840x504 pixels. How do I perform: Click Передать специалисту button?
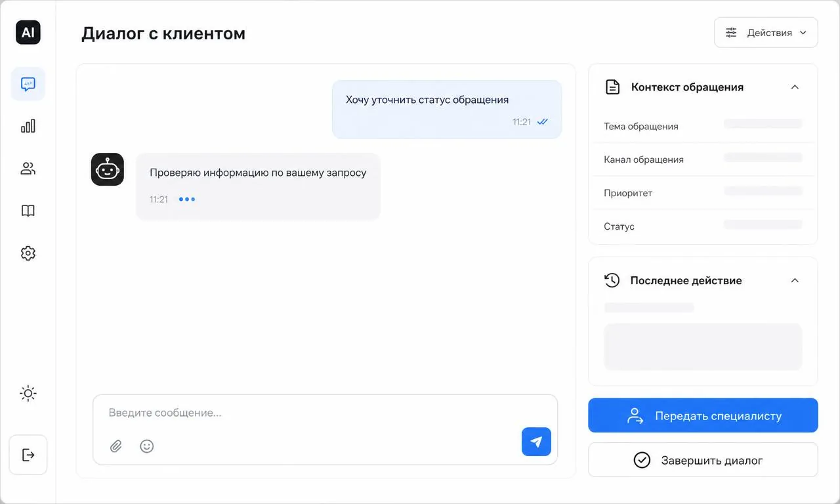click(x=703, y=415)
